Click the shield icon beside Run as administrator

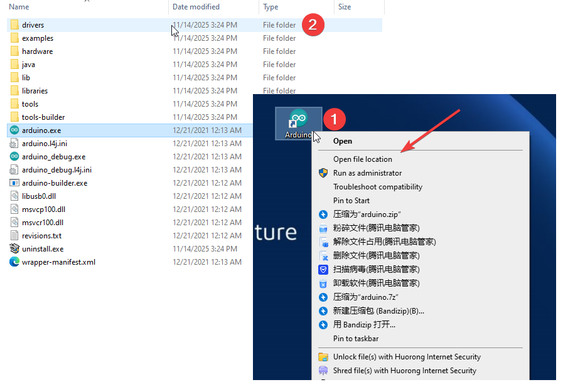point(323,173)
